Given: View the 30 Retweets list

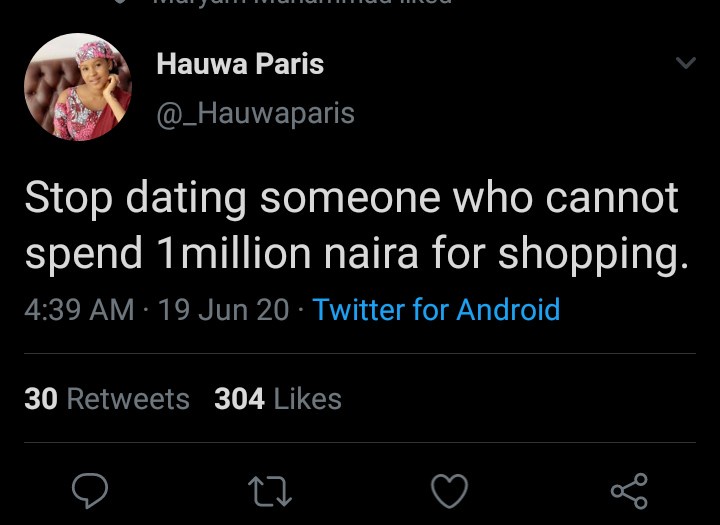Looking at the screenshot, I should (107, 399).
